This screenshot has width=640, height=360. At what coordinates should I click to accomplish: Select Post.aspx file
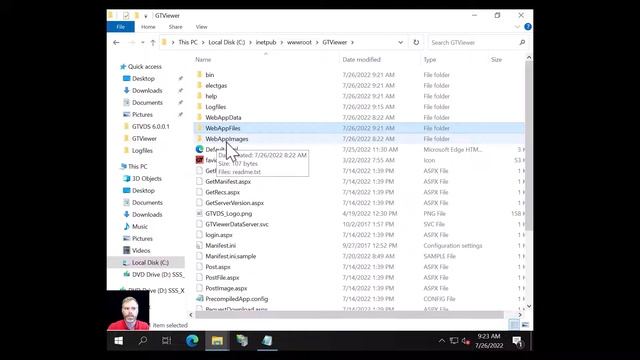218,267
